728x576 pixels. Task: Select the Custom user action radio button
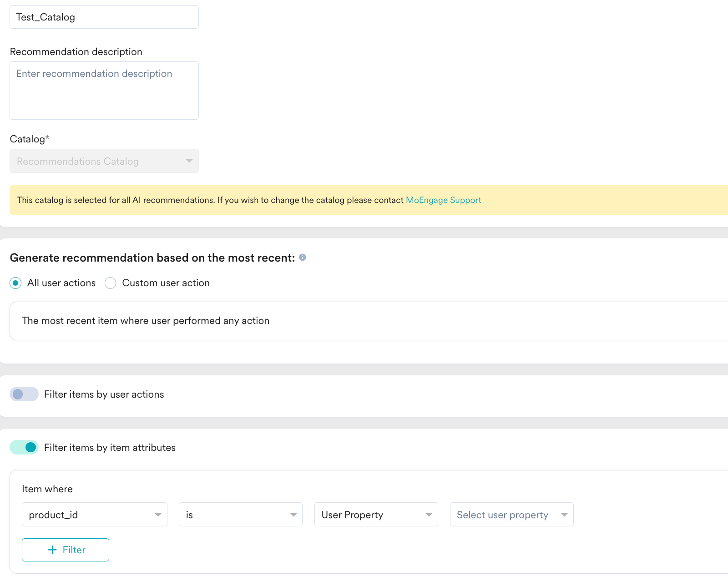pyautogui.click(x=110, y=283)
